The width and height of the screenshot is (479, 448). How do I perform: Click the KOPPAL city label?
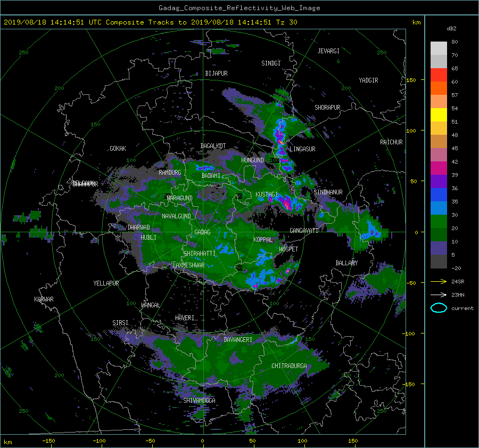[x=263, y=240]
